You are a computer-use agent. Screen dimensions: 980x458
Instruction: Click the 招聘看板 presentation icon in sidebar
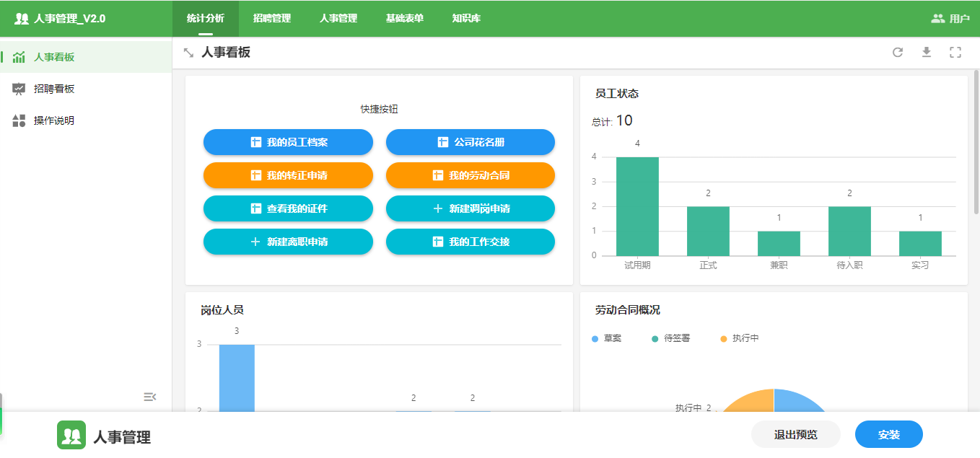pos(19,89)
